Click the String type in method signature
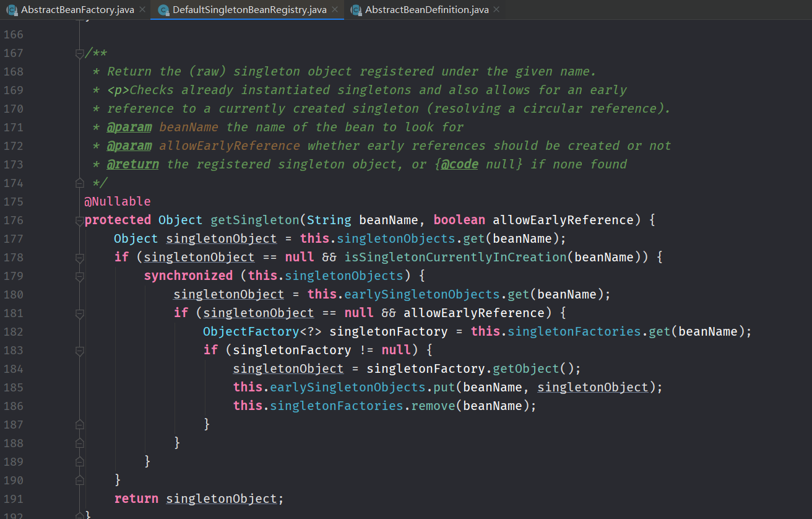Viewport: 812px width, 519px height. point(329,220)
